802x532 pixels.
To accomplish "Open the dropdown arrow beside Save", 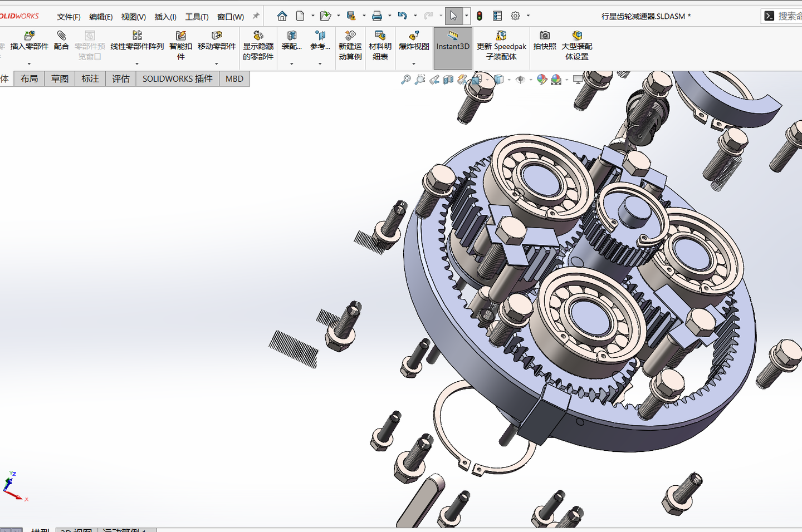I will pos(364,16).
